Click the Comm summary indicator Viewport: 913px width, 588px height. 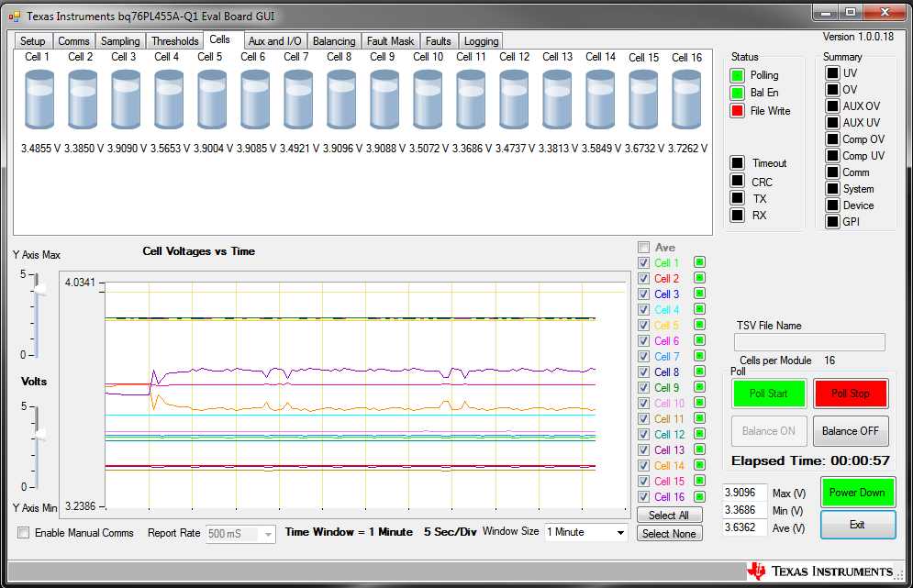click(x=832, y=172)
